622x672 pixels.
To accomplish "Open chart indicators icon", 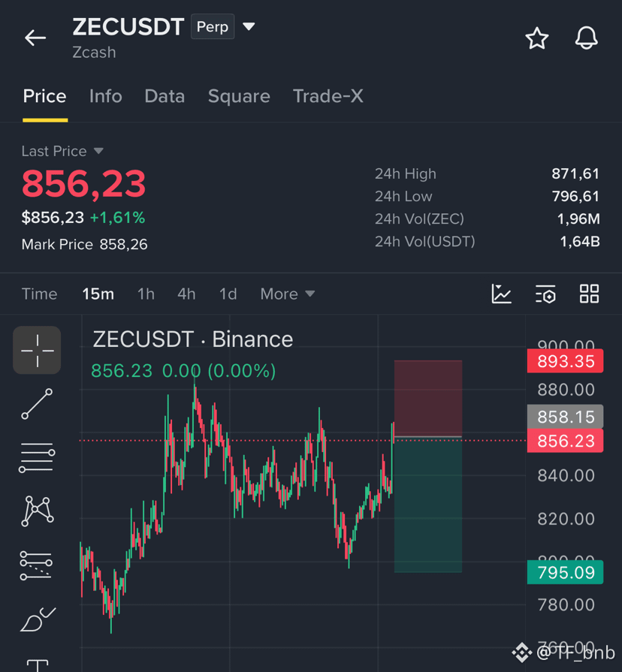I will click(x=501, y=294).
